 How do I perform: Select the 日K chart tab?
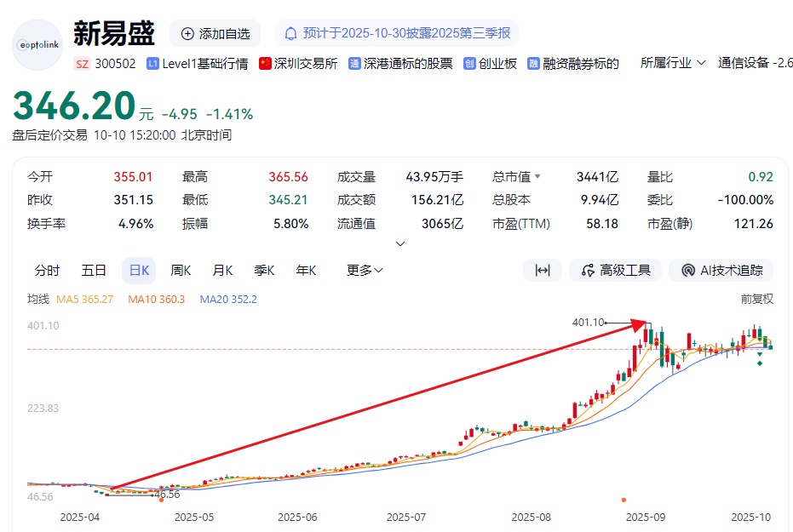(x=139, y=271)
